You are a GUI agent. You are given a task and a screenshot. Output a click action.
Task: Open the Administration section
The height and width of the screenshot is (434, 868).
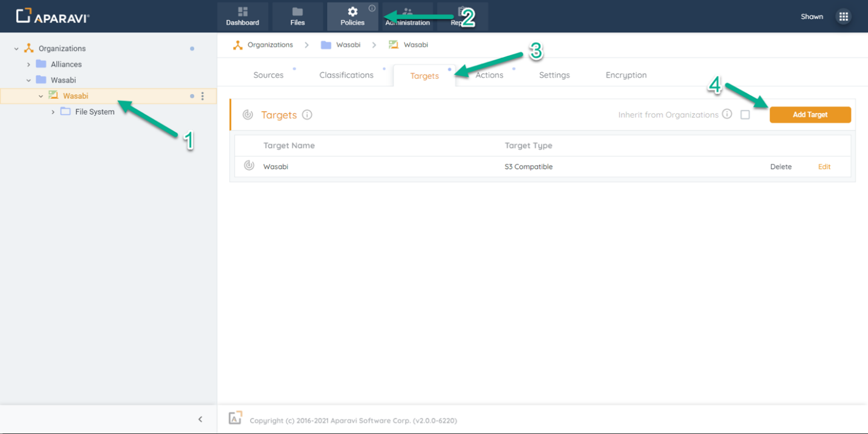click(407, 16)
